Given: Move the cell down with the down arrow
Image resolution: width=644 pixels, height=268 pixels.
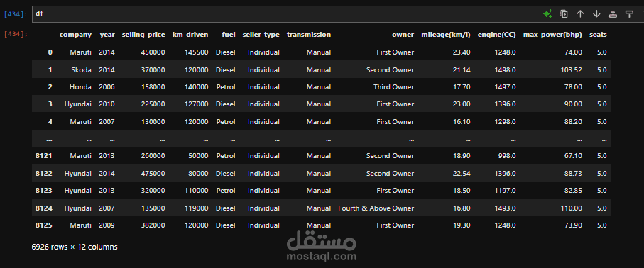Looking at the screenshot, I should 596,14.
